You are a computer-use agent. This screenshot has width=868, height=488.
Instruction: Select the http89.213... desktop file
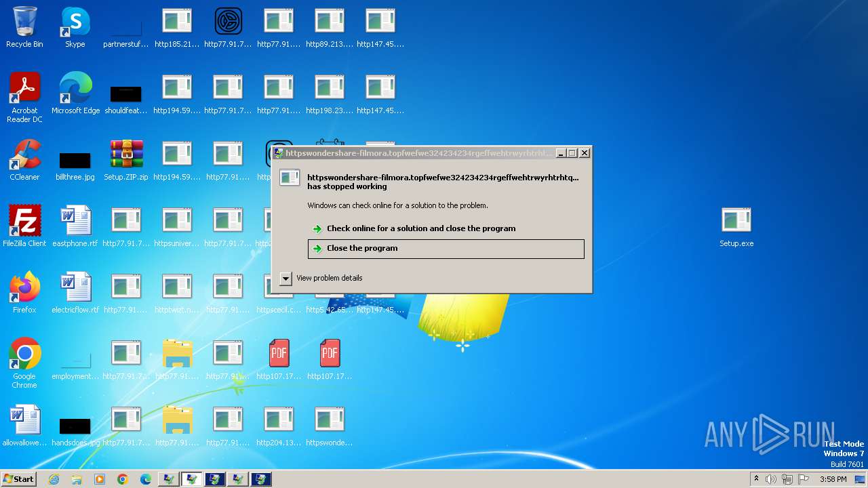pos(330,28)
